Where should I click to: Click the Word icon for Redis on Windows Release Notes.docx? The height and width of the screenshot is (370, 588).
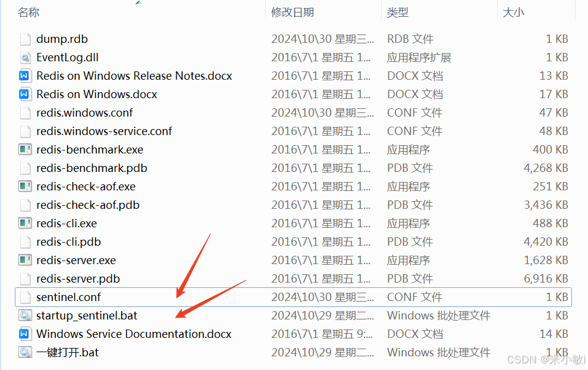coord(24,76)
